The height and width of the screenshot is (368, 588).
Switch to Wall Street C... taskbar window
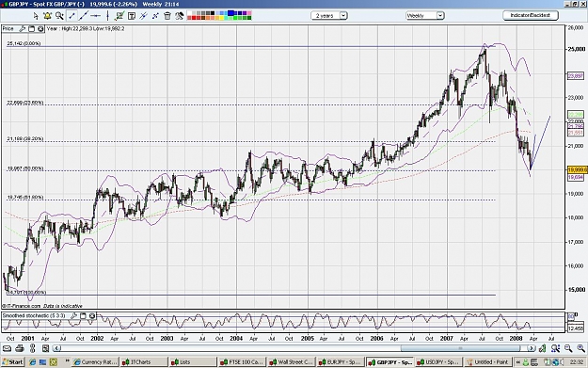point(292,362)
